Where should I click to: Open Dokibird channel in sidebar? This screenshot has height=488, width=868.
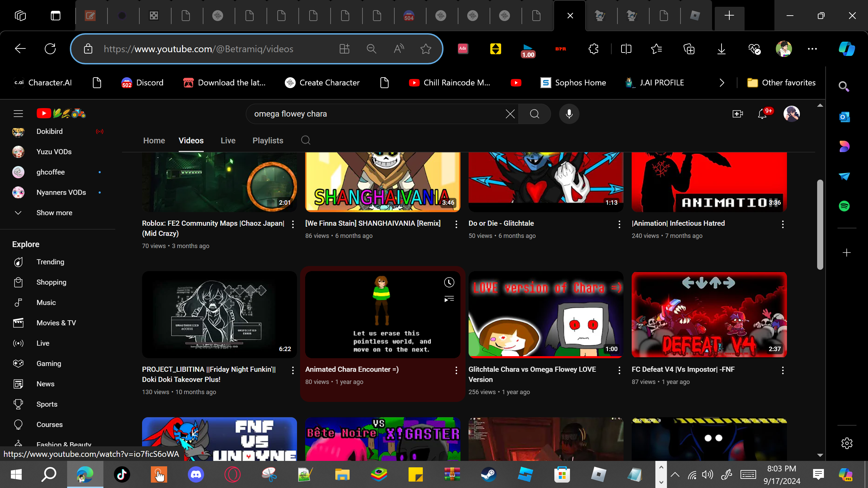click(x=50, y=131)
